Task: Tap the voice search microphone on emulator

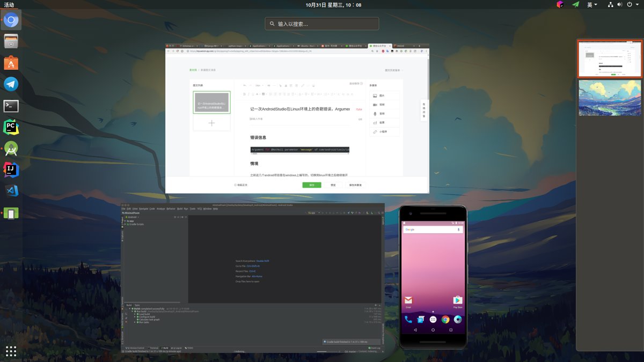Action: pyautogui.click(x=458, y=230)
